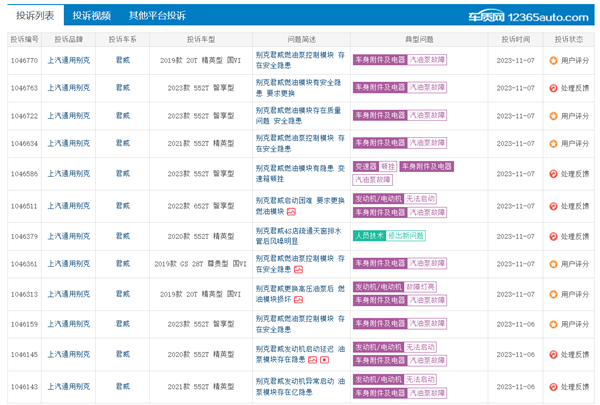Play the video icon on complaint 1046145
600x405 pixels.
(x=325, y=358)
